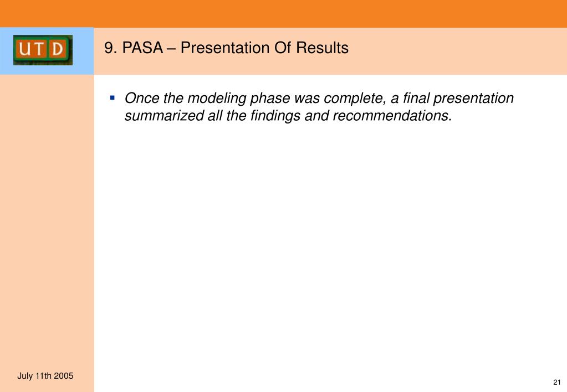The width and height of the screenshot is (567, 392).
Task: Click the UTD logo image
Action: [x=43, y=50]
